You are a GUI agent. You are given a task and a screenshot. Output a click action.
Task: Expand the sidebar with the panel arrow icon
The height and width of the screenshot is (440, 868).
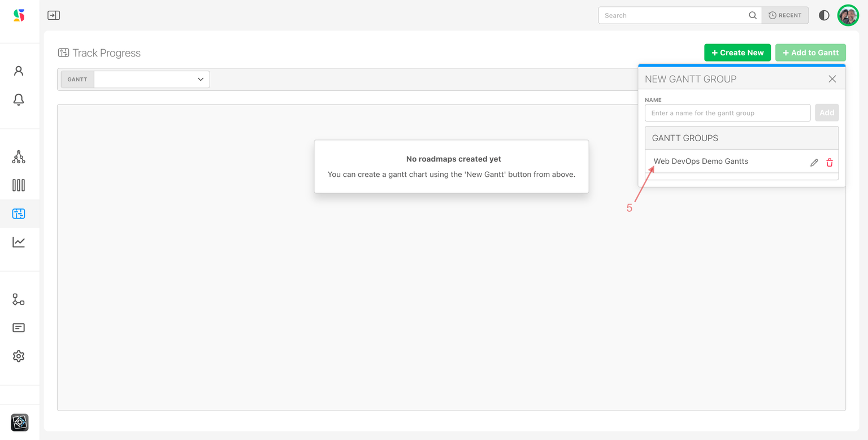(x=54, y=15)
